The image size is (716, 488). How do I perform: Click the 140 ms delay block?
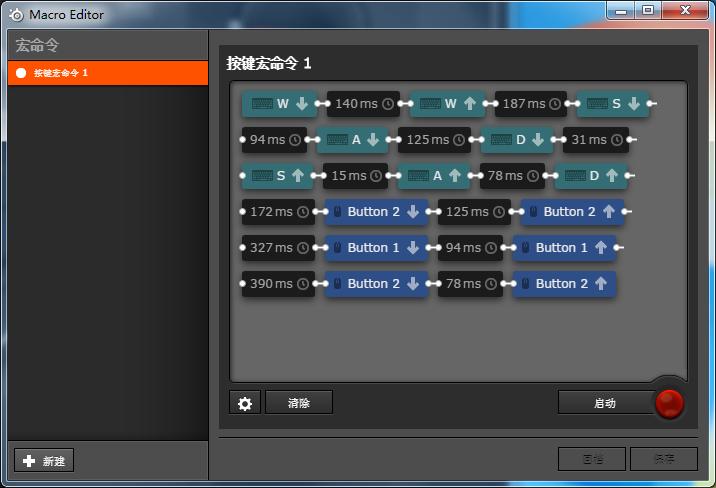pos(363,104)
